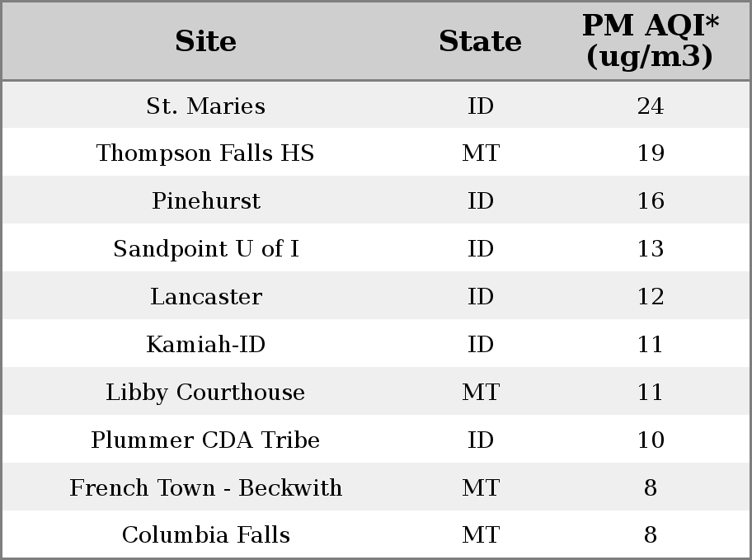Click MT state in Thompson Falls row

point(481,153)
